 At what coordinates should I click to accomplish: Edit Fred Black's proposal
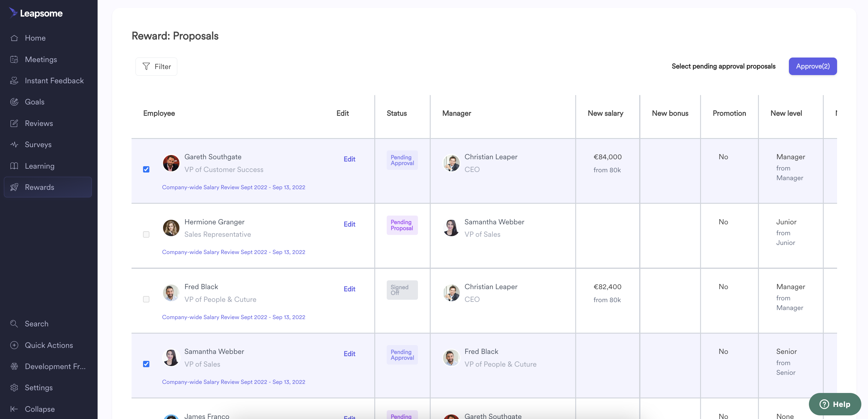[x=349, y=289]
